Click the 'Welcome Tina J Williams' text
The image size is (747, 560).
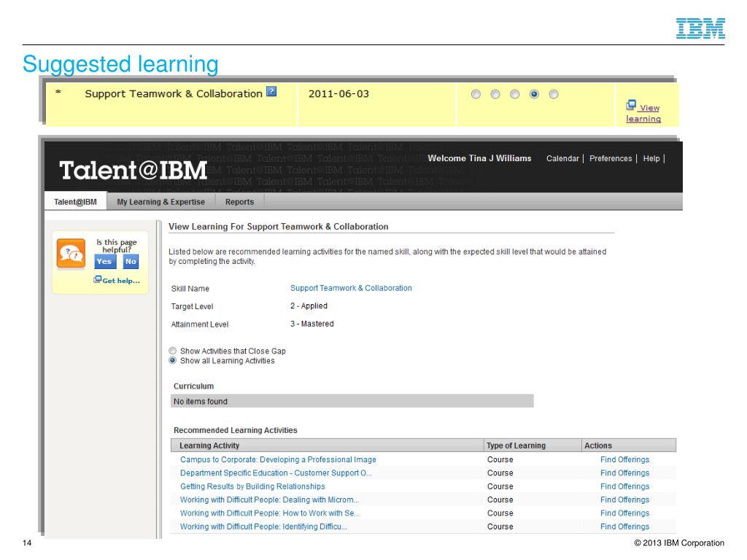[479, 158]
